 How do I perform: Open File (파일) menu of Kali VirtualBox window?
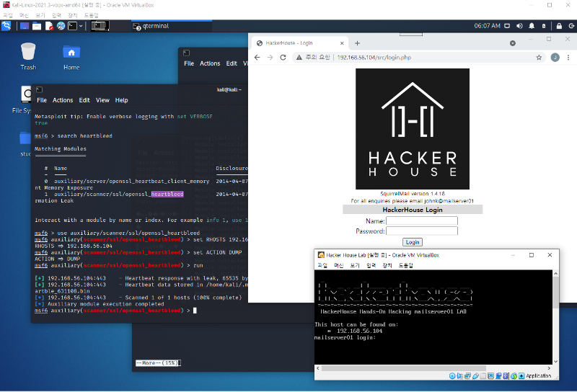pyautogui.click(x=8, y=15)
